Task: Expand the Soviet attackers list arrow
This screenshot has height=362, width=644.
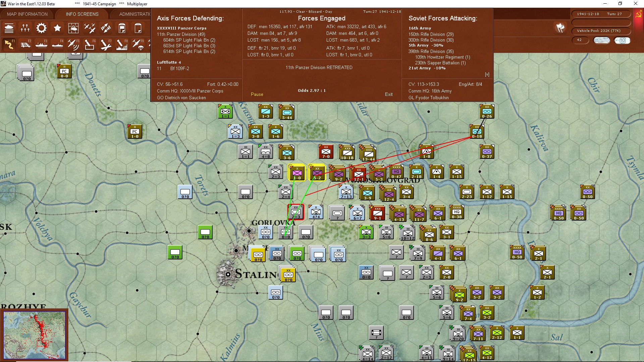Action: pos(487,74)
